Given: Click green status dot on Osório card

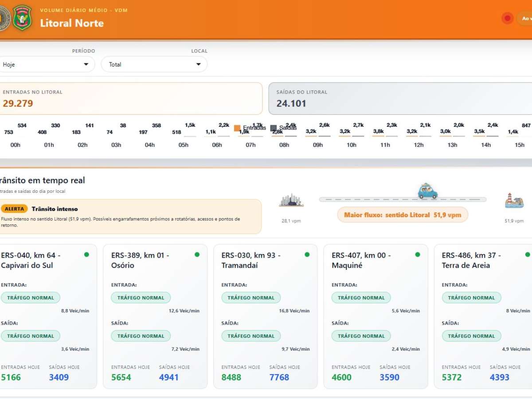Looking at the screenshot, I should 197,254.
